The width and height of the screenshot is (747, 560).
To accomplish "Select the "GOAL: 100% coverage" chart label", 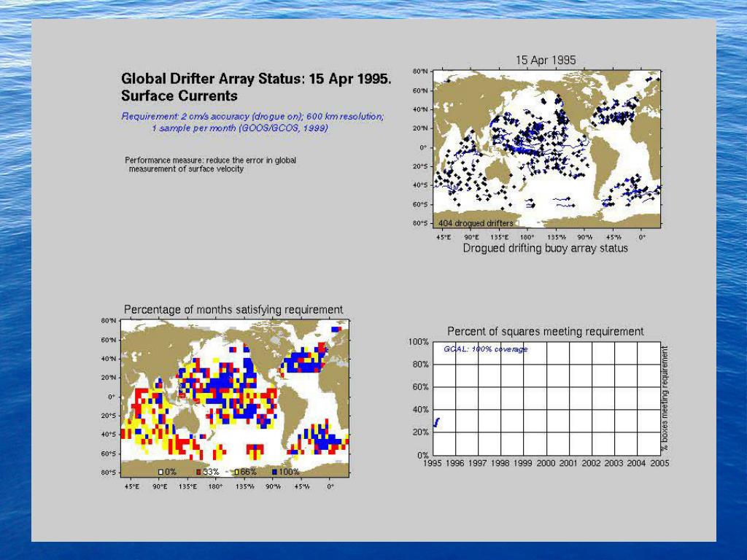I will [x=485, y=349].
